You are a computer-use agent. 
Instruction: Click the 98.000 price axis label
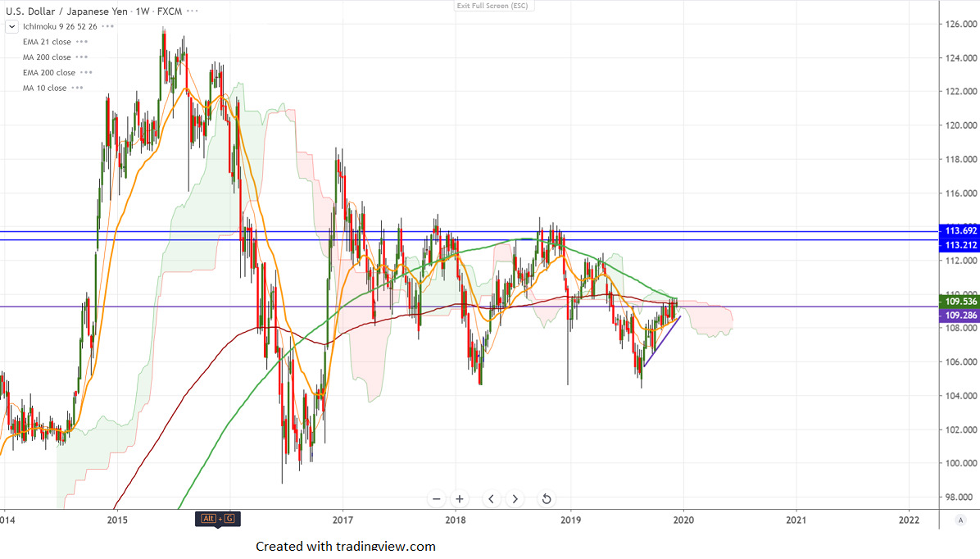coord(960,497)
